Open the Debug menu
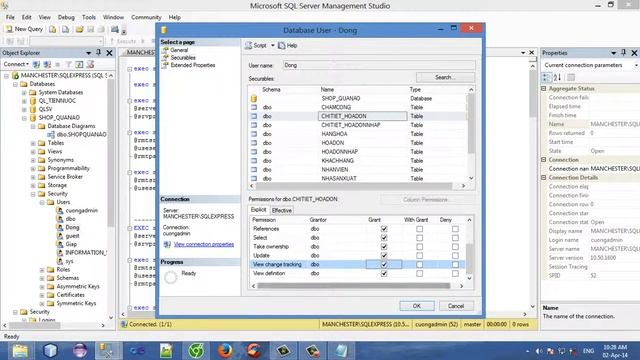Screen dimensions: 640x360 point(66,17)
